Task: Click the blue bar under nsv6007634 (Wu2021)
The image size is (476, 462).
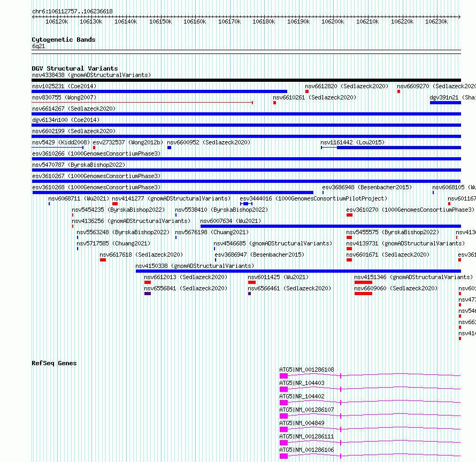Action: click(x=331, y=226)
